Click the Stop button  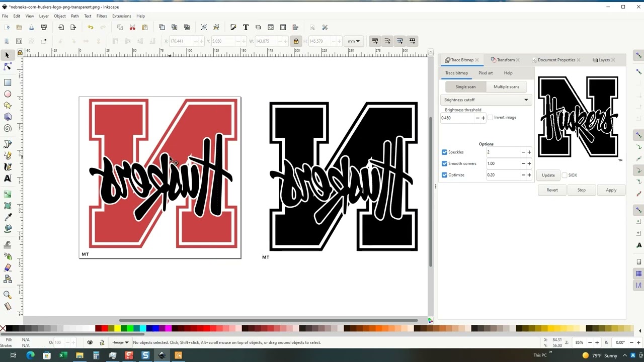(582, 190)
